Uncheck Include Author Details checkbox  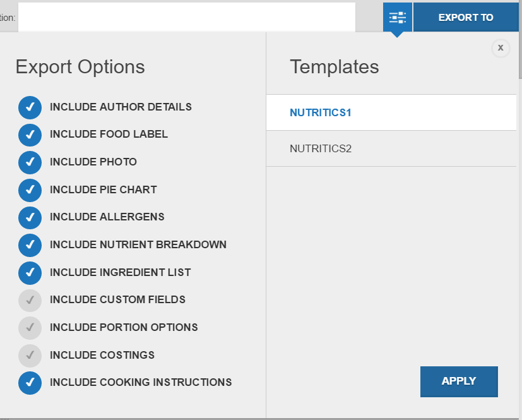coord(30,108)
